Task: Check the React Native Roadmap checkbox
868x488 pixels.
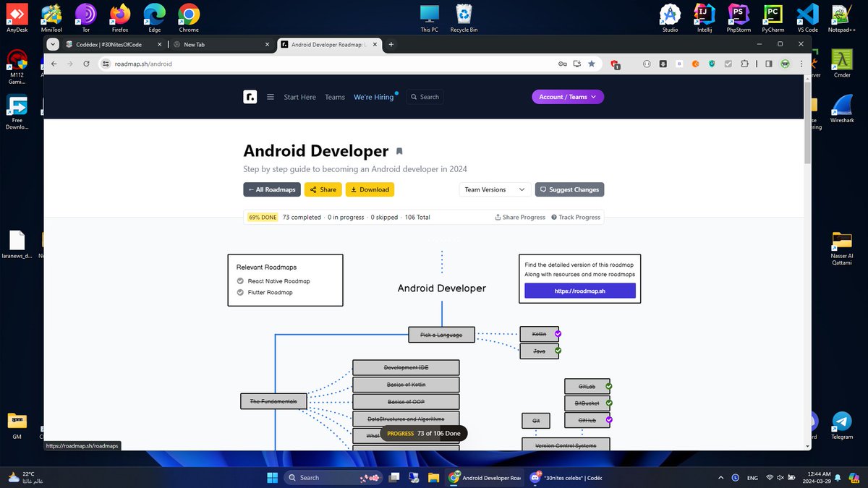Action: point(239,281)
